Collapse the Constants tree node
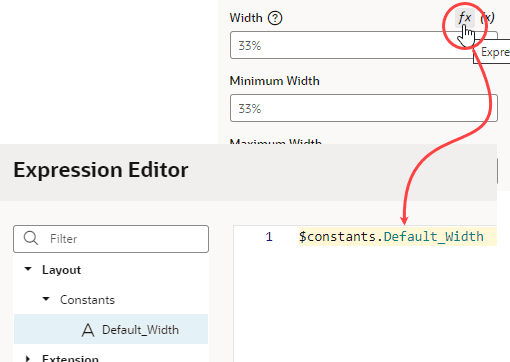This screenshot has width=510, height=362. pyautogui.click(x=46, y=299)
